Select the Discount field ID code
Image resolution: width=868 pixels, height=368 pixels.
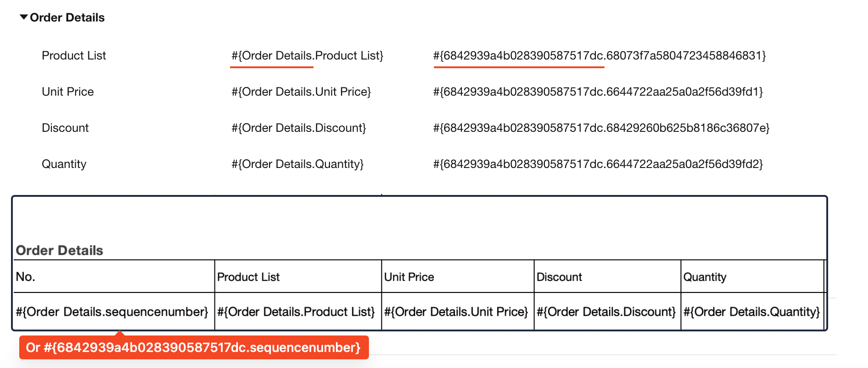click(x=601, y=128)
